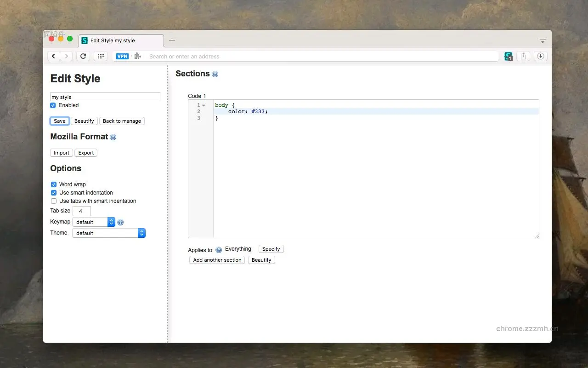Screen dimensions: 588x368
Task: Click the share icon in the toolbar
Action: click(523, 56)
